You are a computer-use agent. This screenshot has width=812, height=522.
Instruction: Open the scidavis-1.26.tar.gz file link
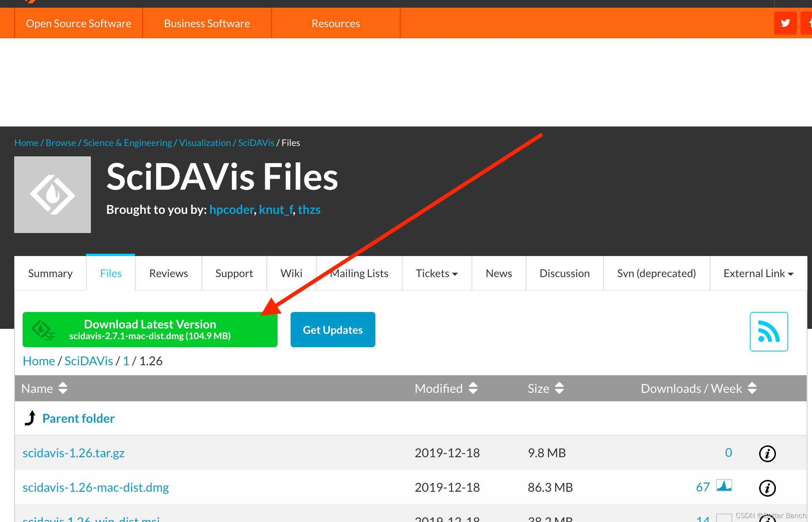point(74,453)
